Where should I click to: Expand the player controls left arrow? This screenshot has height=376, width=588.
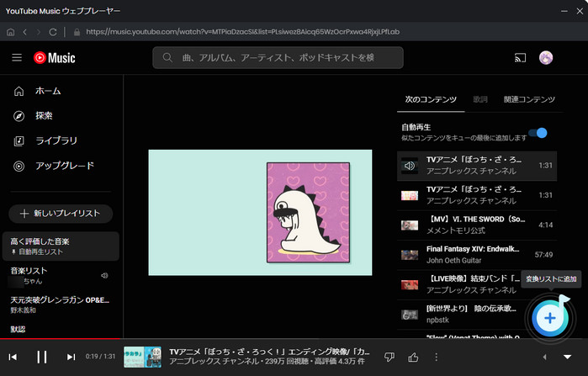click(x=544, y=357)
